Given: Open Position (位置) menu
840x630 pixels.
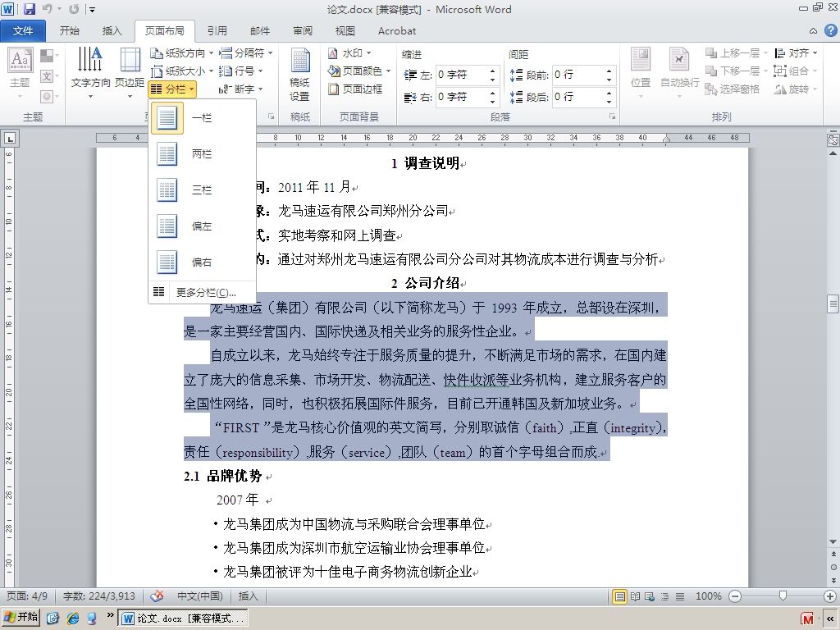Looking at the screenshot, I should [x=641, y=73].
